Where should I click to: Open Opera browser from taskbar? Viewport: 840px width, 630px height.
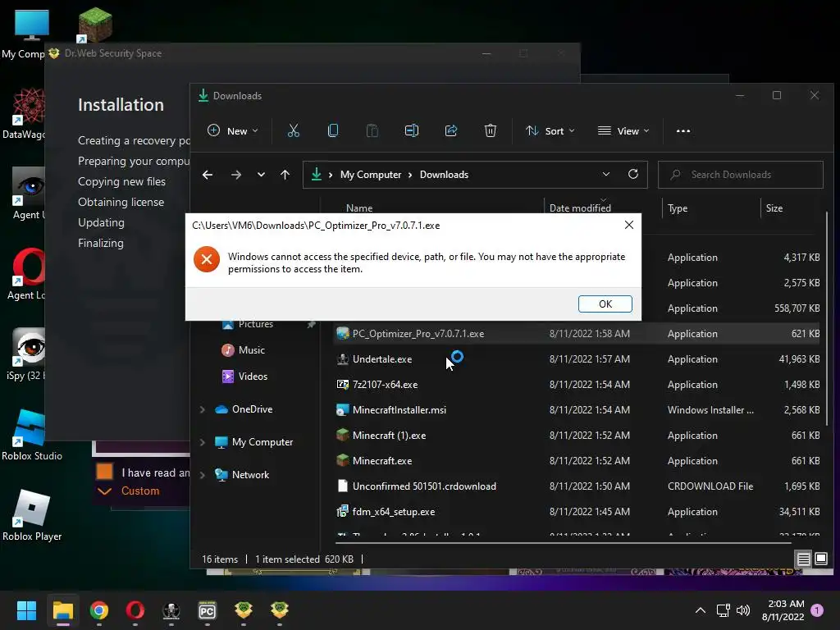[135, 610]
